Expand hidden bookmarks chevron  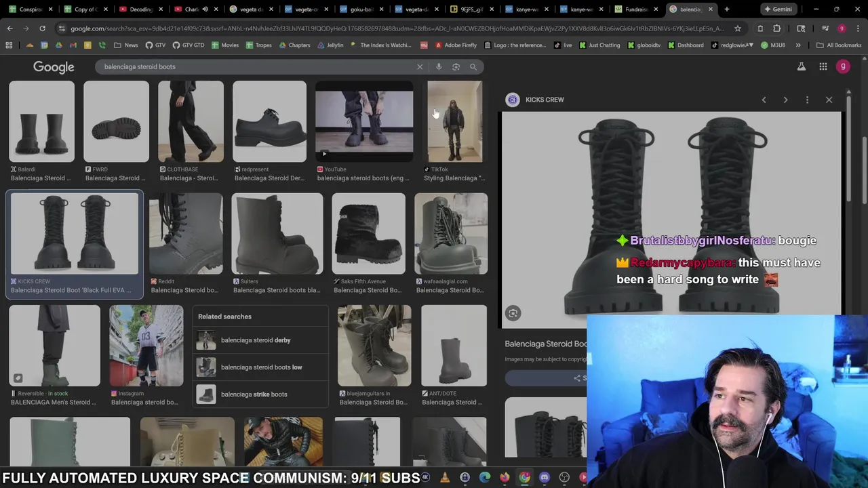tap(798, 45)
